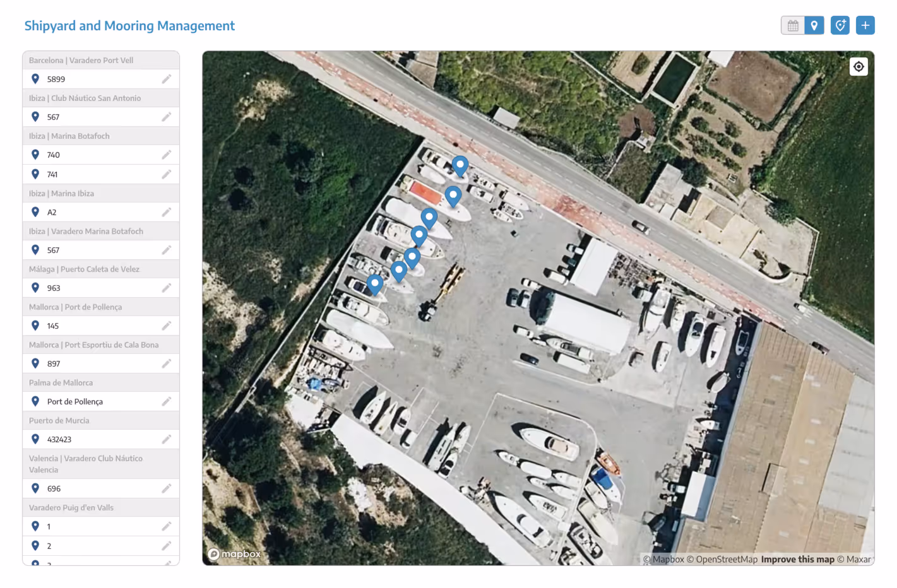The image size is (897, 588).
Task: Select mooring 696 under Valencia
Action: 101,488
